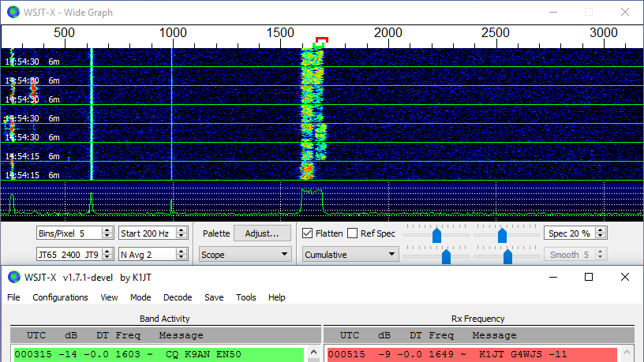Click the 1000 Hz label on frequency scale
This screenshot has width=644, height=362.
pyautogui.click(x=173, y=32)
